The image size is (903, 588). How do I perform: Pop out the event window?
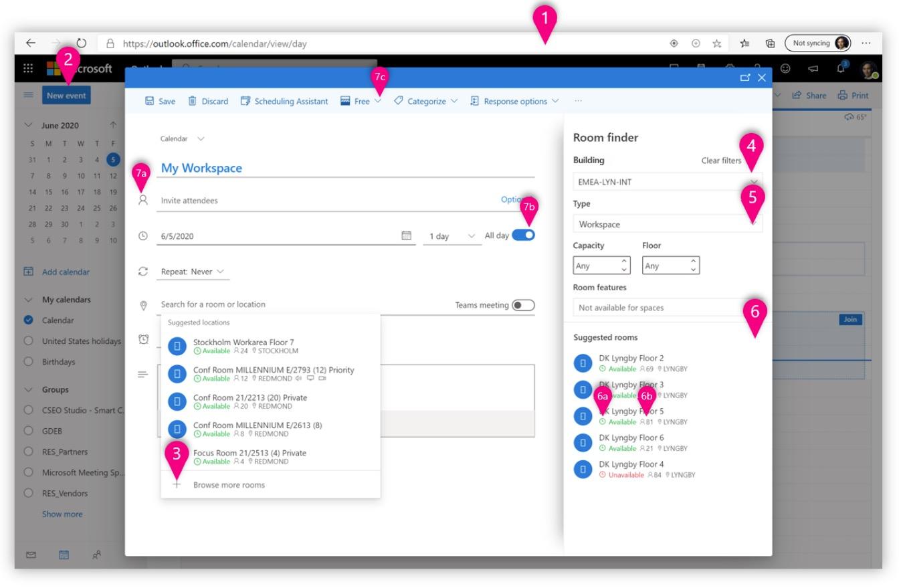coord(746,78)
